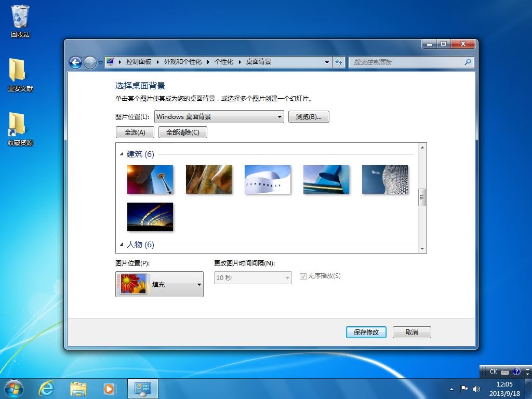
Task: Click the Forward navigation arrow
Action: (x=89, y=62)
